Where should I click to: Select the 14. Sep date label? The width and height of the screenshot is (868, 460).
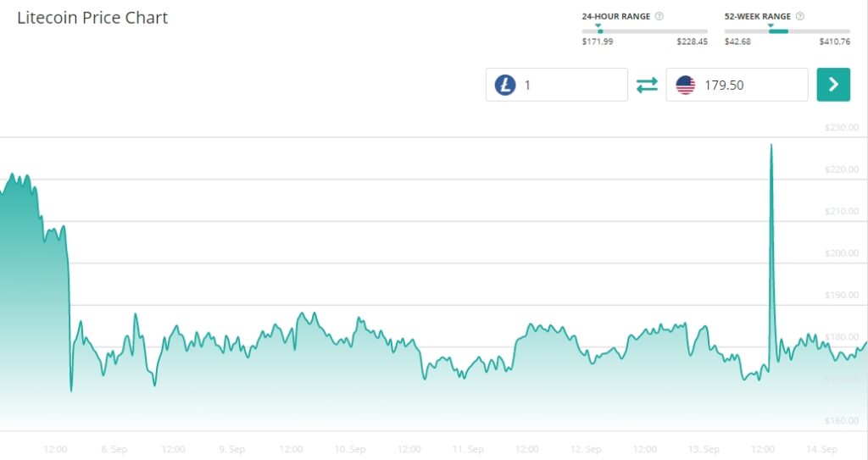coord(821,449)
